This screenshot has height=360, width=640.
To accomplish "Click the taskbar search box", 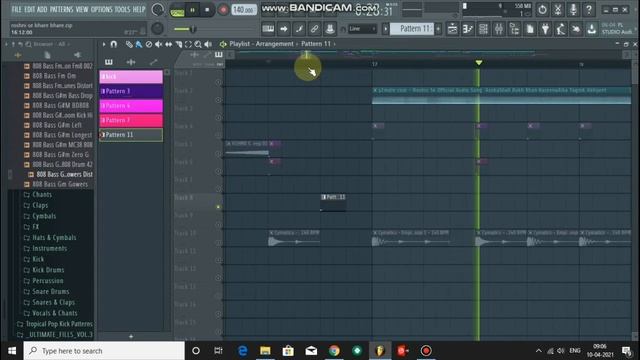I will point(104,351).
